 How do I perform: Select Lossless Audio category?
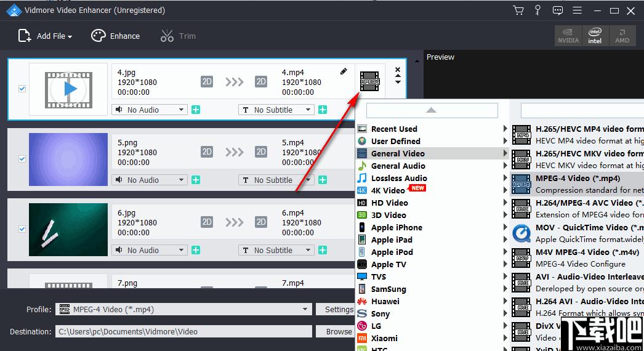[432, 179]
